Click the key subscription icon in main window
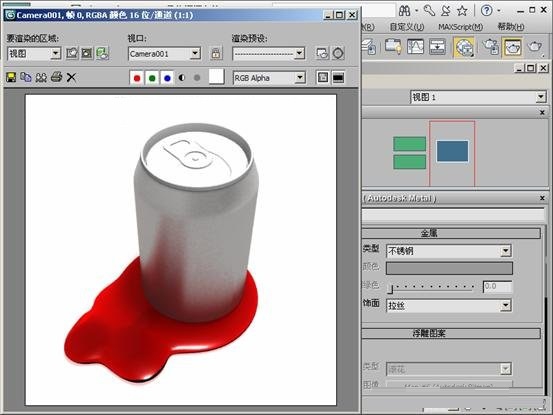 (x=429, y=11)
